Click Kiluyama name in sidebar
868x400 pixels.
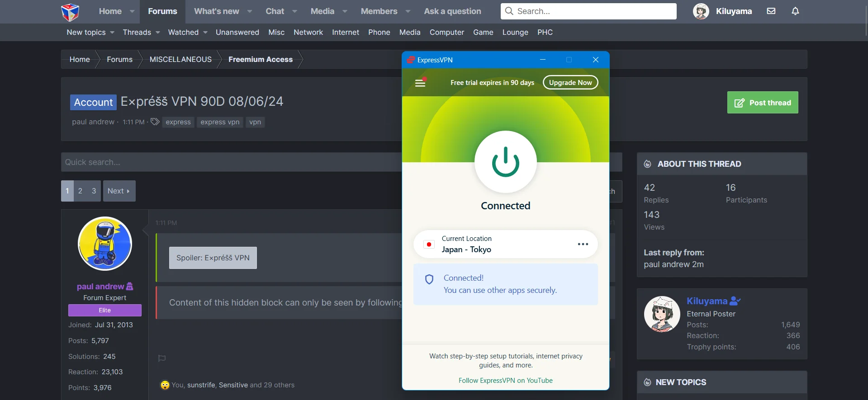point(707,301)
